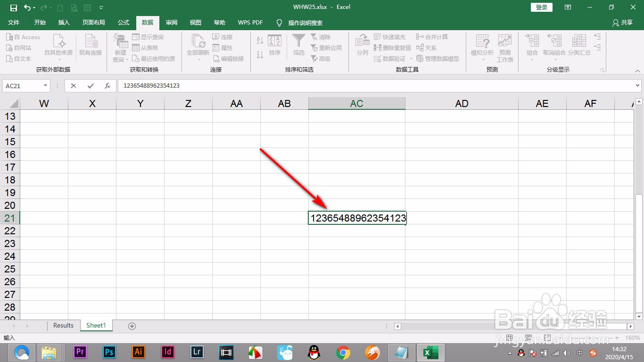Customize Quick Access Toolbar dropdown

pos(101,8)
